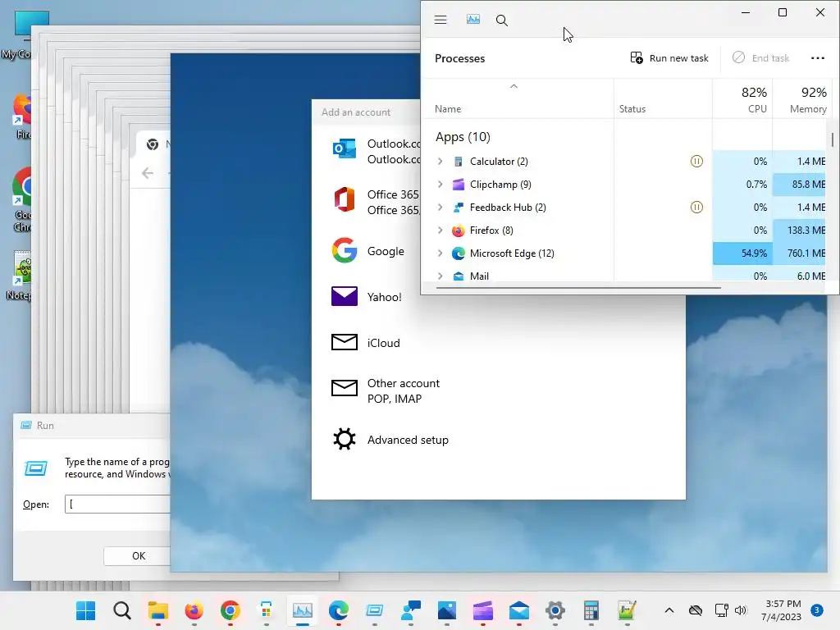Expand the Clipchamp (9) process group
840x630 pixels.
[x=440, y=185]
